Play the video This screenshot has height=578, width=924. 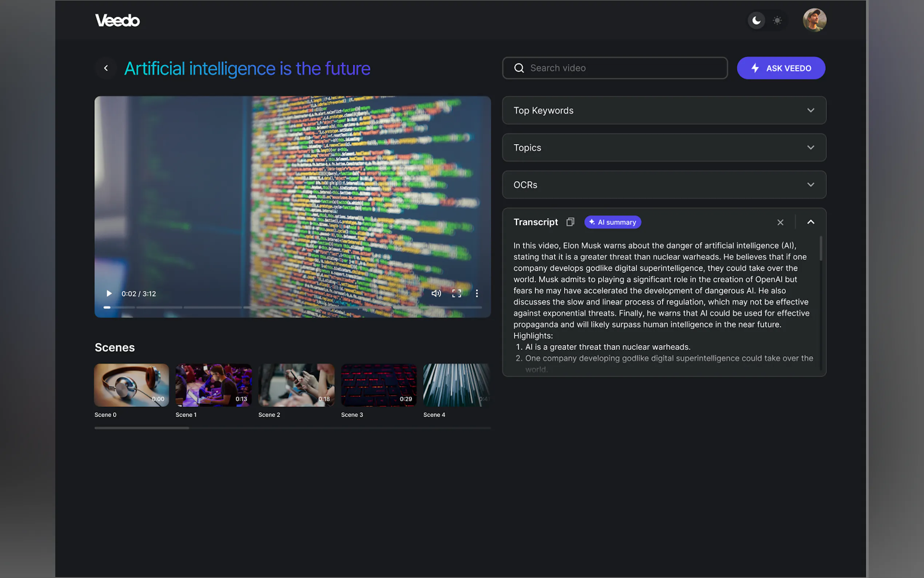point(109,293)
